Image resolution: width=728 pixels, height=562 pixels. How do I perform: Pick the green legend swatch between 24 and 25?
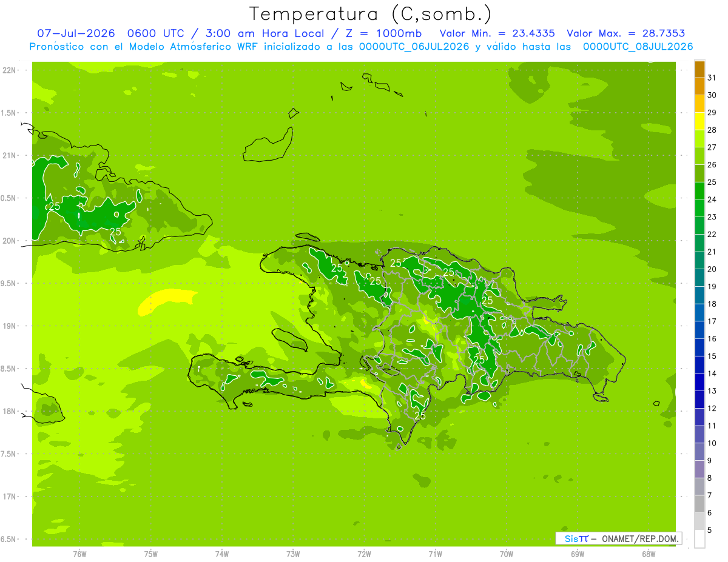point(699,191)
